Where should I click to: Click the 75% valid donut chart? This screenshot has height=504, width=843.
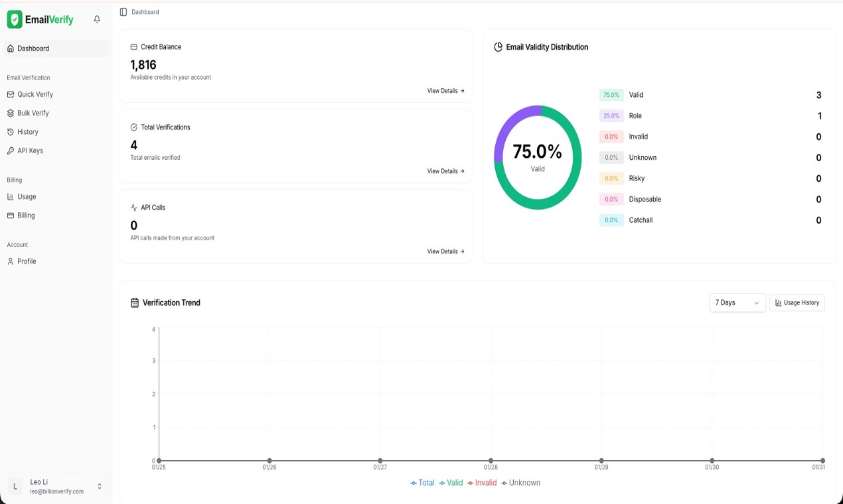[x=537, y=158]
